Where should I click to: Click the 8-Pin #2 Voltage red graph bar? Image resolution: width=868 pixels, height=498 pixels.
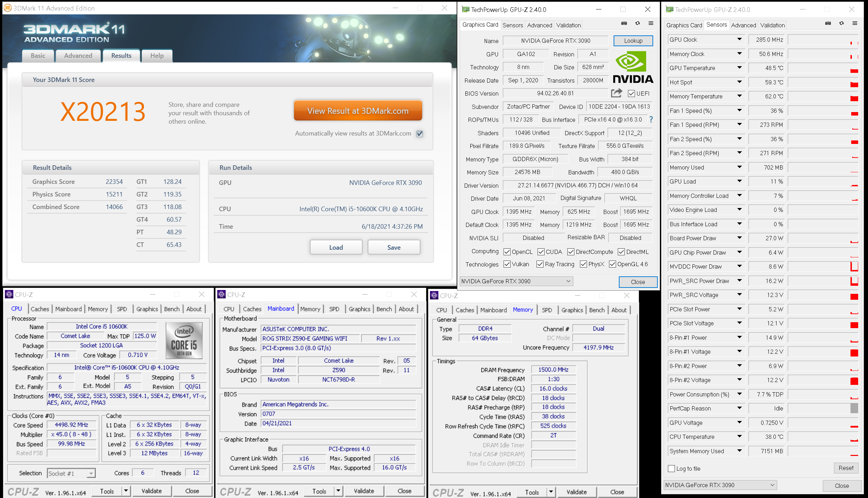click(854, 381)
